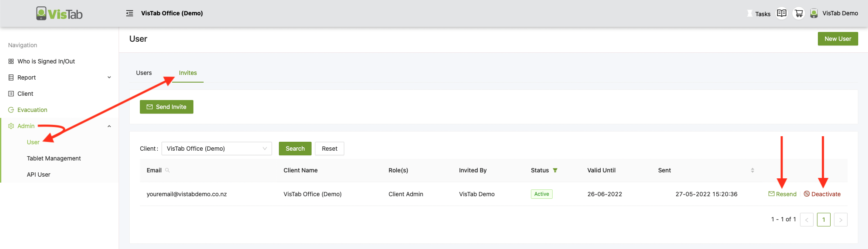Open the documentation book icon

(781, 13)
